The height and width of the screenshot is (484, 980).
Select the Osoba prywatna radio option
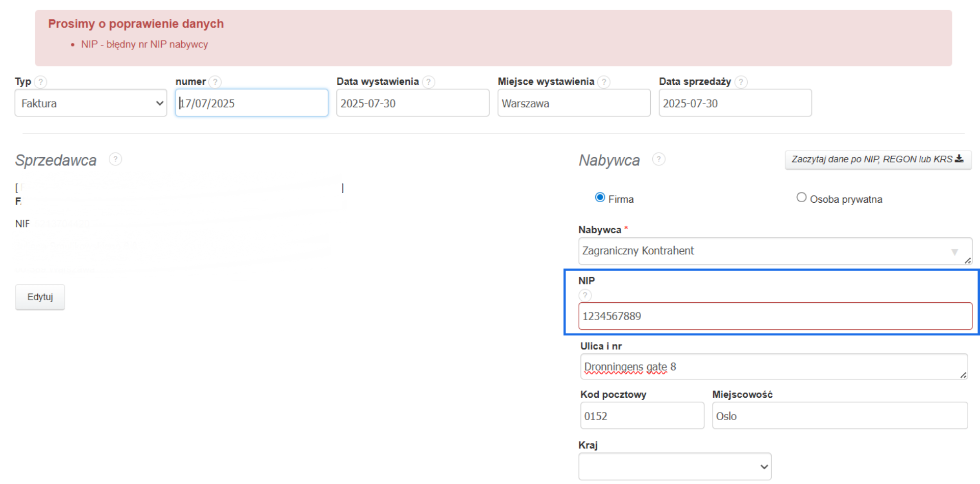coord(801,198)
